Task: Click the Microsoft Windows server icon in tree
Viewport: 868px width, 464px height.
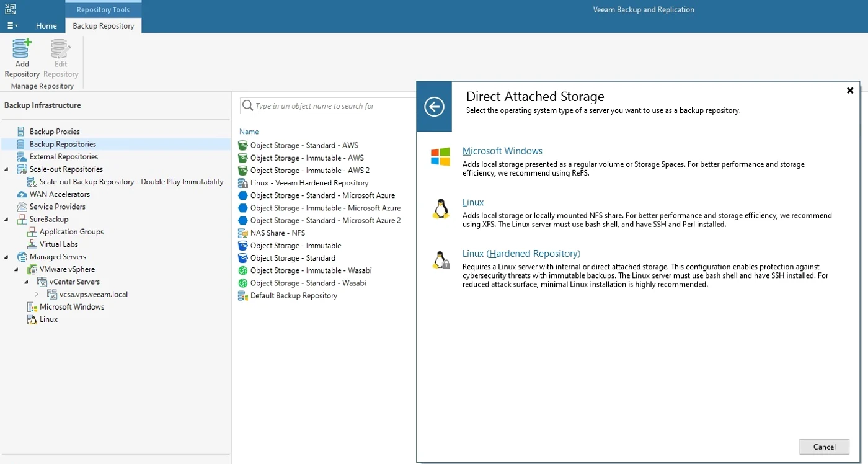Action: click(x=32, y=307)
